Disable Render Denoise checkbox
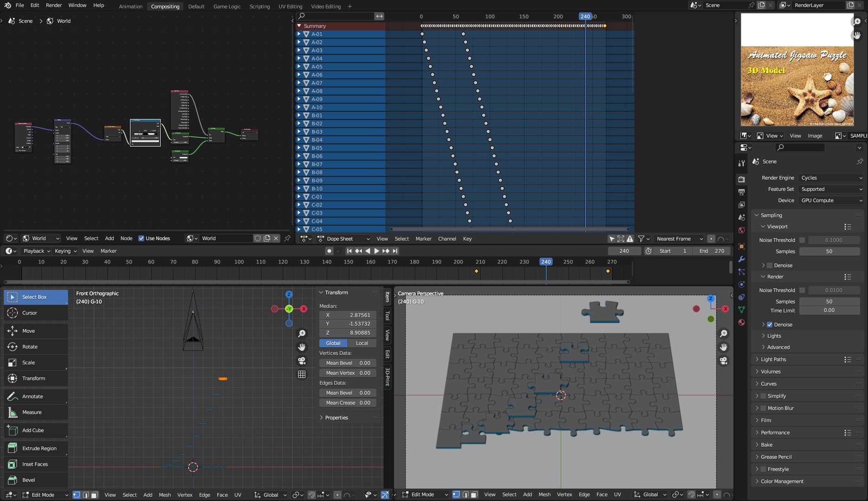The width and height of the screenshot is (868, 501). point(770,325)
